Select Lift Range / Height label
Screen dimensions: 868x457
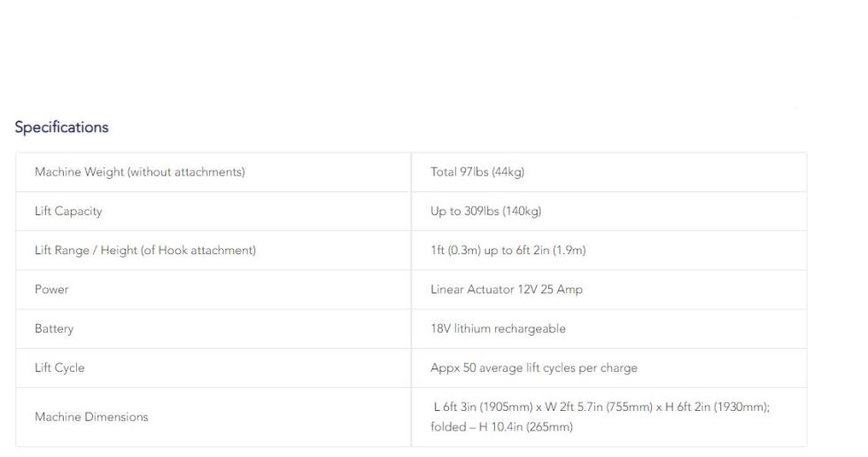click(145, 251)
